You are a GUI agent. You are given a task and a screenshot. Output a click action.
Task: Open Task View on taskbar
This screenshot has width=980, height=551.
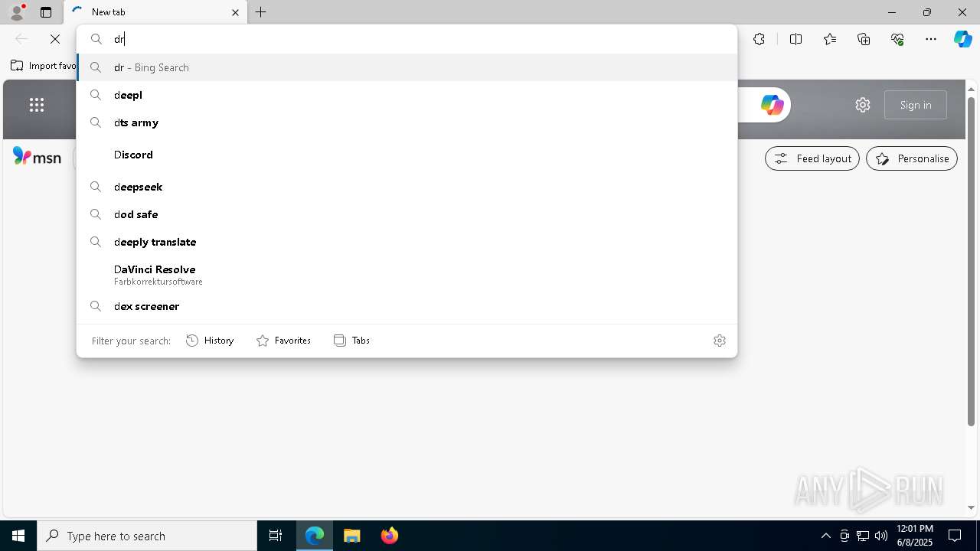[x=276, y=536]
